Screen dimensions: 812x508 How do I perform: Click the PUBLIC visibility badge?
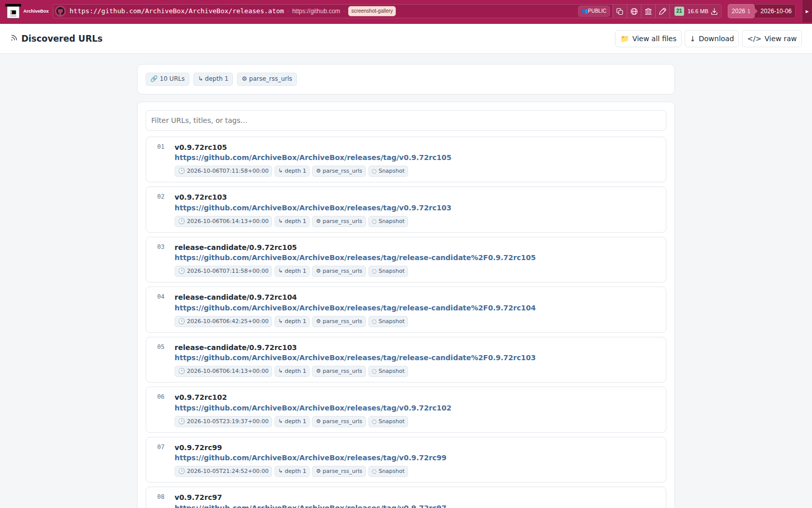[594, 11]
